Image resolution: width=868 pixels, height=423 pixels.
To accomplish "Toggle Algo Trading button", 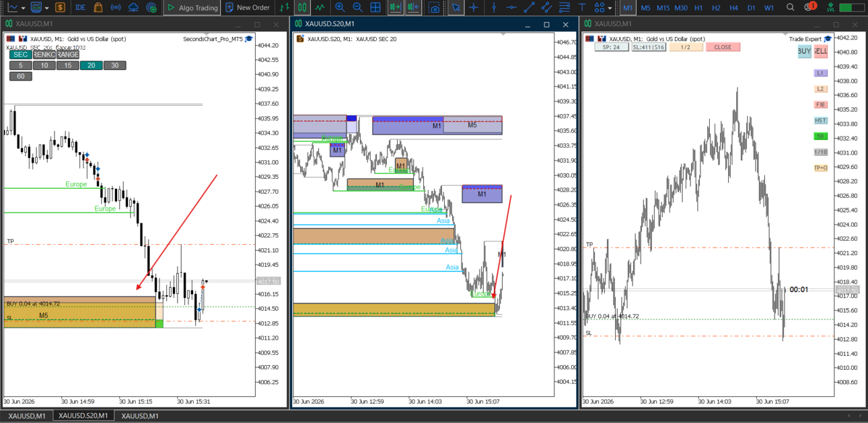I will (x=192, y=7).
